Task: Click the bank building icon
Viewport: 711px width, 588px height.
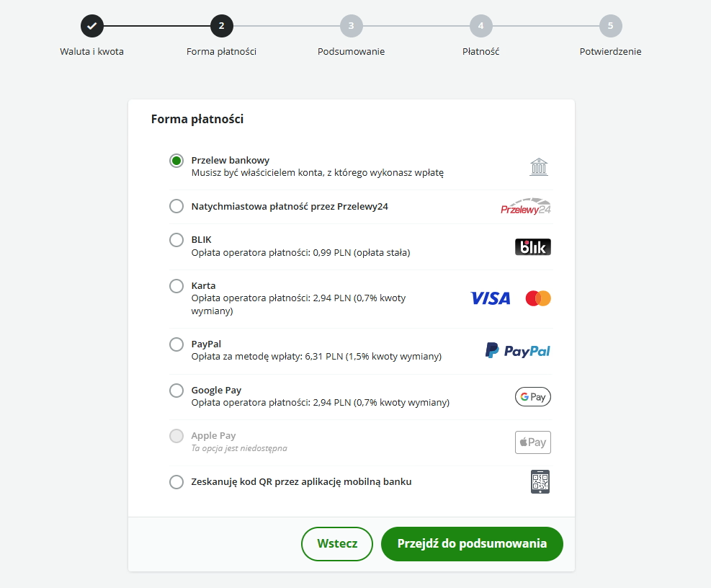Action: pos(539,167)
